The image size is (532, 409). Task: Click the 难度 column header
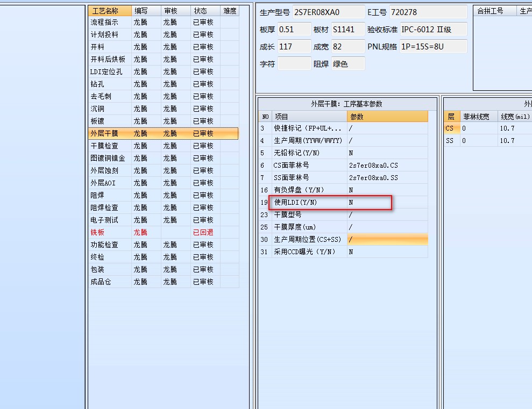coord(230,11)
